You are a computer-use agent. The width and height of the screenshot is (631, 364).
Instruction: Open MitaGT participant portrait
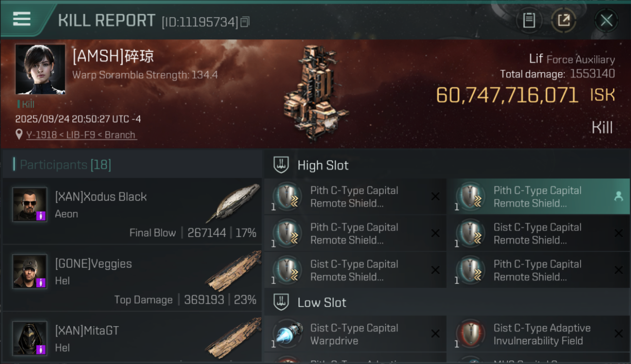coord(30,338)
